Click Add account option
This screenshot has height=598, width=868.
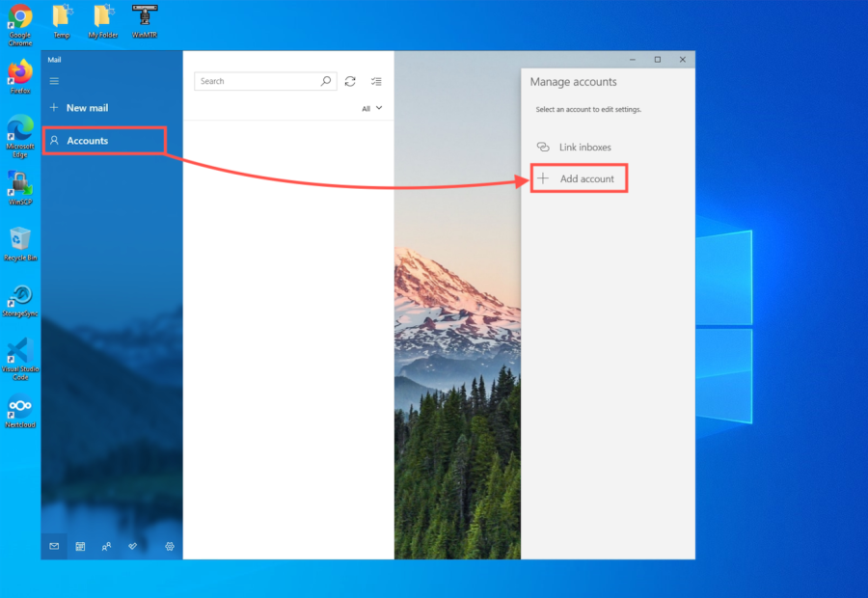coord(579,179)
